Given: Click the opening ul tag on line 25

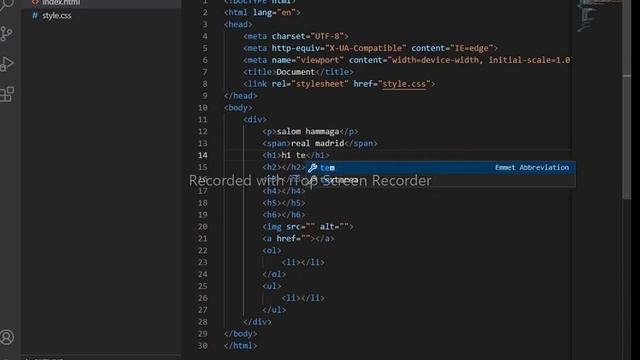Looking at the screenshot, I should pos(271,286).
